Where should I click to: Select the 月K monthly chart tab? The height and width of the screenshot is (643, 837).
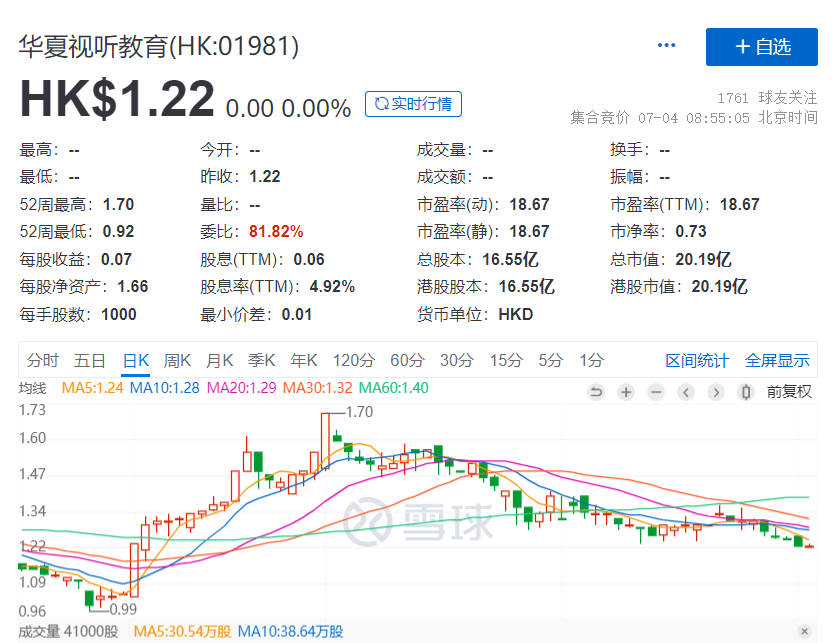(219, 360)
